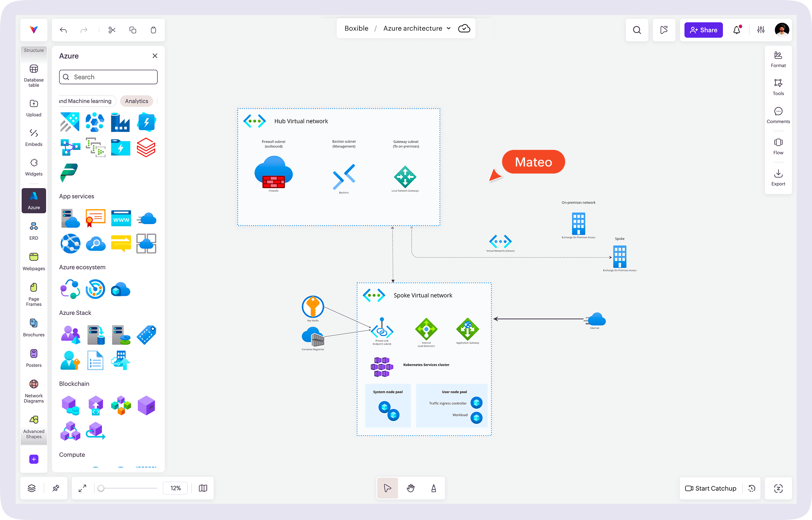Open the Webpages panel from the sidebar

point(34,261)
